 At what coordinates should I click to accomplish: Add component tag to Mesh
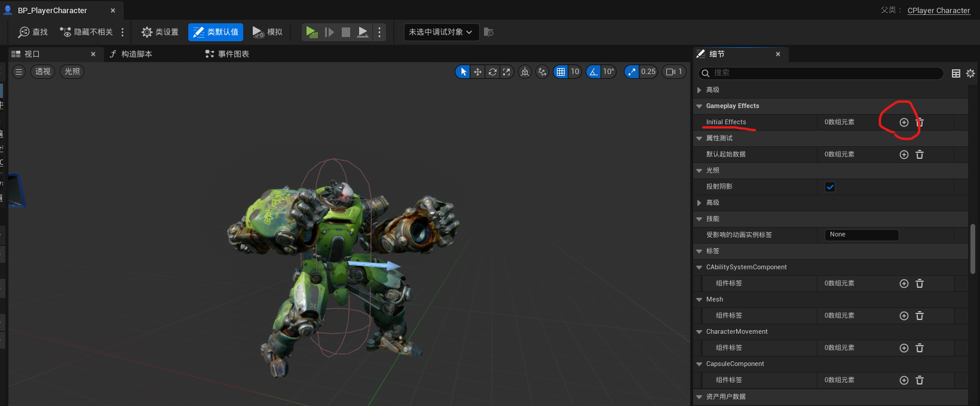[x=904, y=316]
